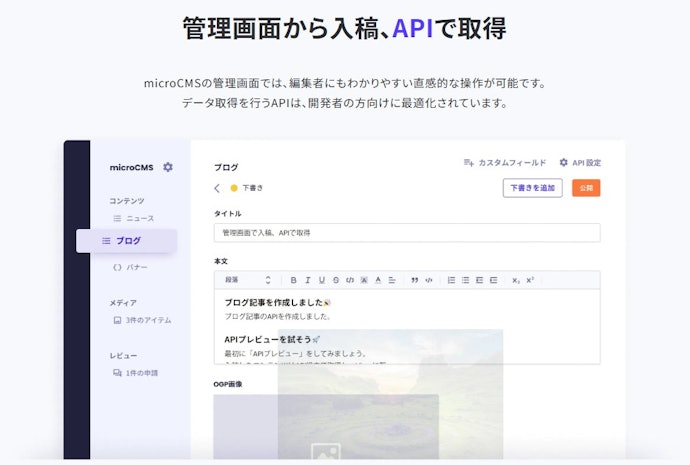Click the タイトル input field
The height and width of the screenshot is (465, 690).
407,233
